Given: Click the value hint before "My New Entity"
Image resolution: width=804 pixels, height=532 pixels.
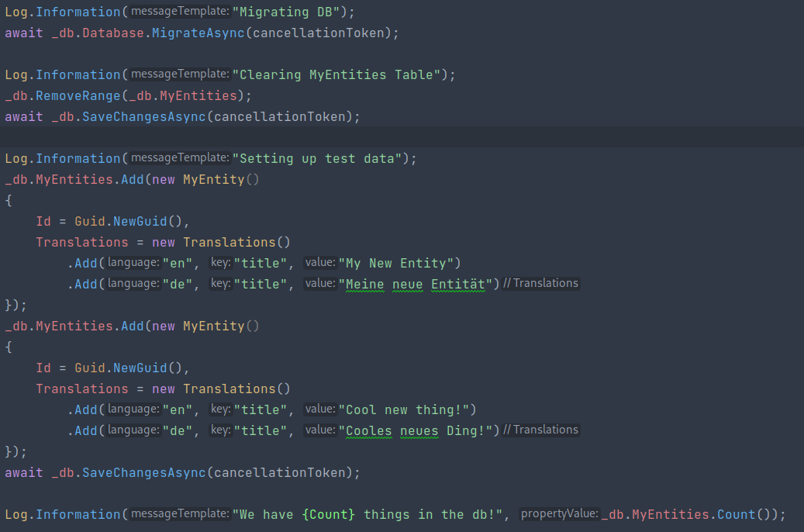Looking at the screenshot, I should click(319, 263).
